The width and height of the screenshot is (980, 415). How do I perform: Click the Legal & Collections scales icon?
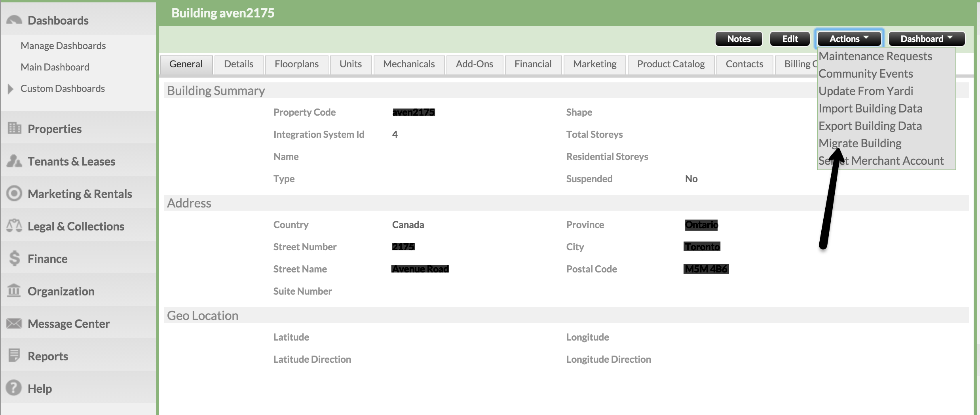coord(14,226)
